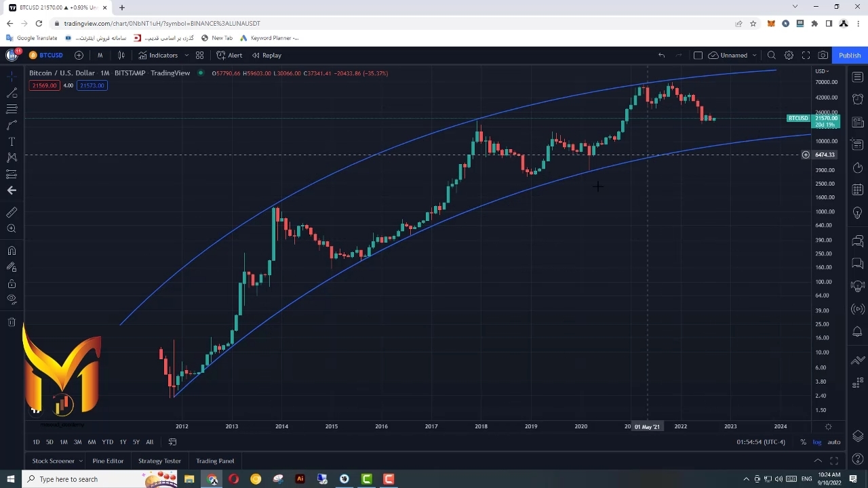Start bar Replay mode

tap(267, 56)
